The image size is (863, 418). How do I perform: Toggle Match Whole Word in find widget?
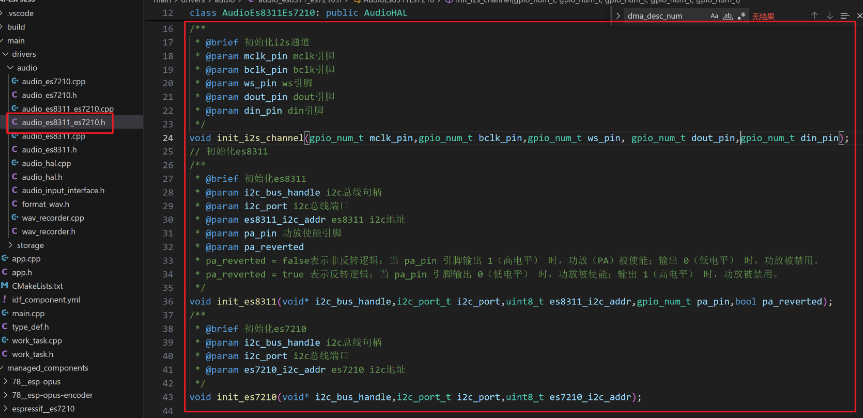pyautogui.click(x=728, y=16)
